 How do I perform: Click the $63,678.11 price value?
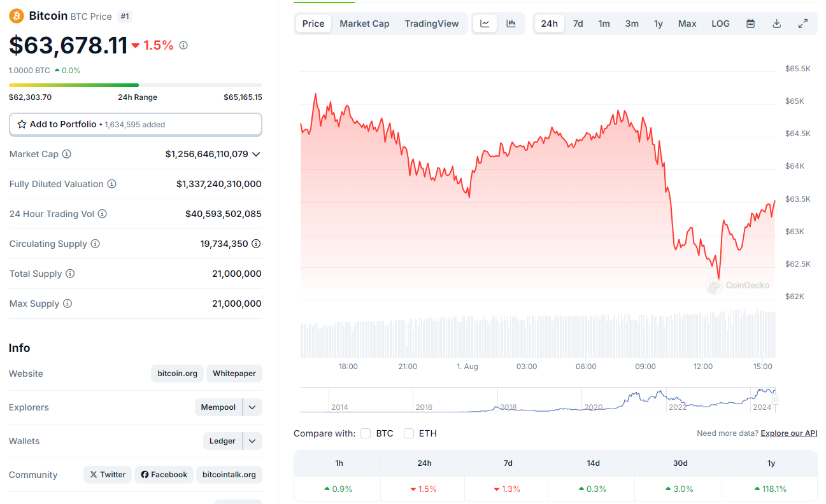(68, 45)
